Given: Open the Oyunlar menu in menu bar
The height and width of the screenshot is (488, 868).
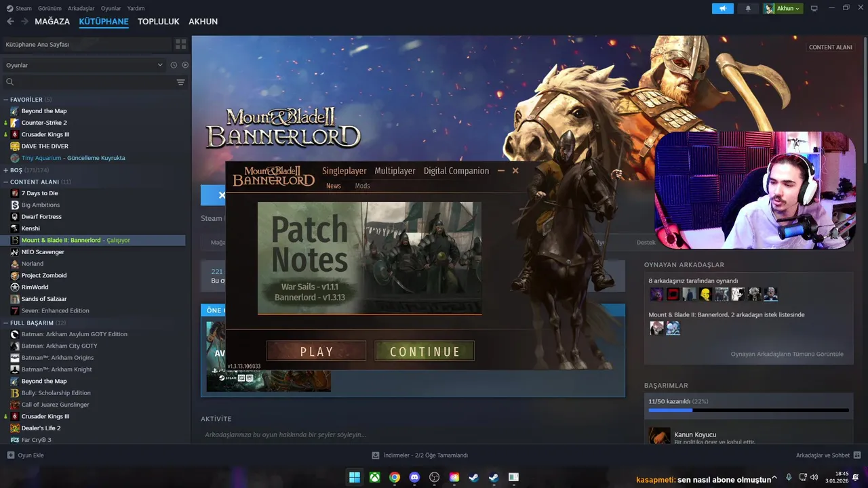Looking at the screenshot, I should click(111, 8).
